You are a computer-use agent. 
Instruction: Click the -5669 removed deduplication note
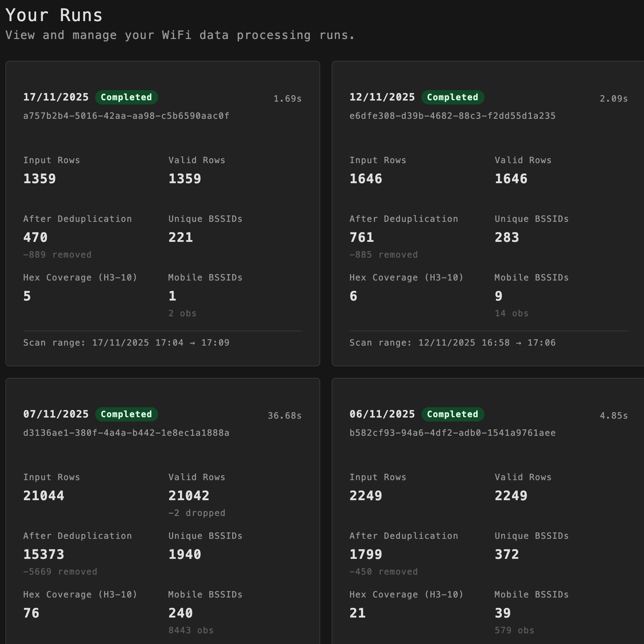point(60,572)
